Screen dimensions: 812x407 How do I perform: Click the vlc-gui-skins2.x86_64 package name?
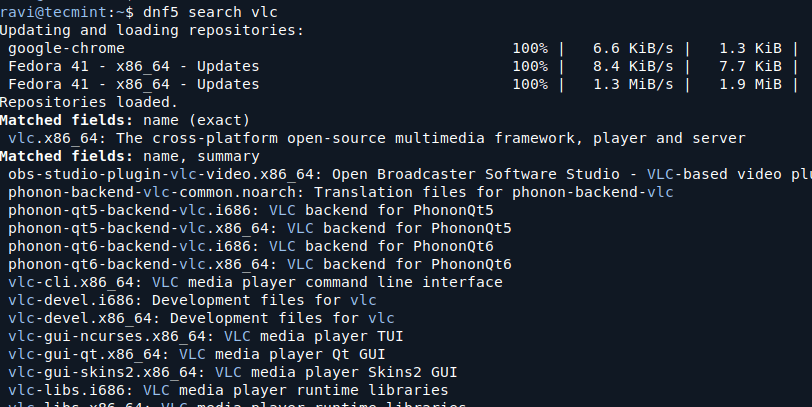[105, 372]
